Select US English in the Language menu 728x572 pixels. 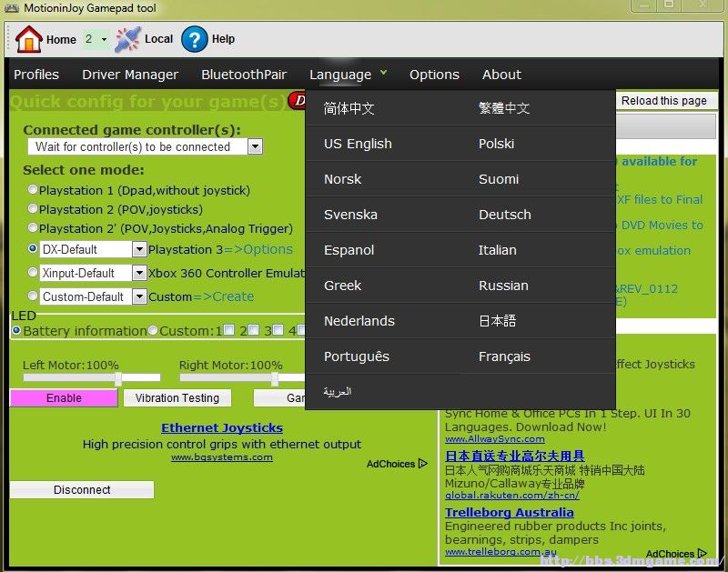(358, 144)
